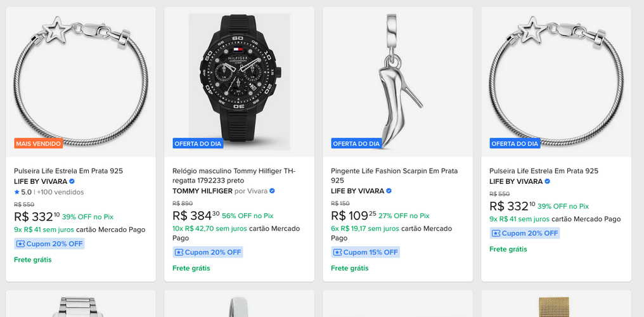The height and width of the screenshot is (317, 644).
Task: Click verified badge beside TOMMY HILFIGER por Vivara
Action: (272, 191)
